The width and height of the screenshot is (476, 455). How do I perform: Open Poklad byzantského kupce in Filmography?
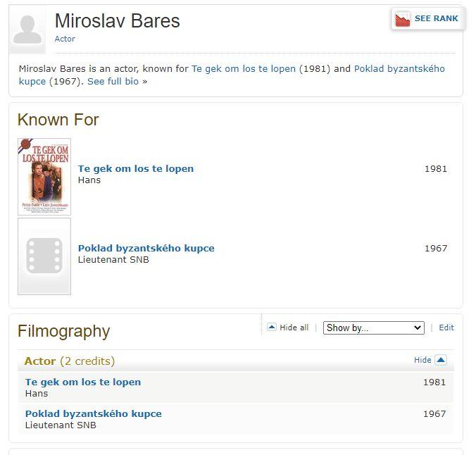click(94, 413)
